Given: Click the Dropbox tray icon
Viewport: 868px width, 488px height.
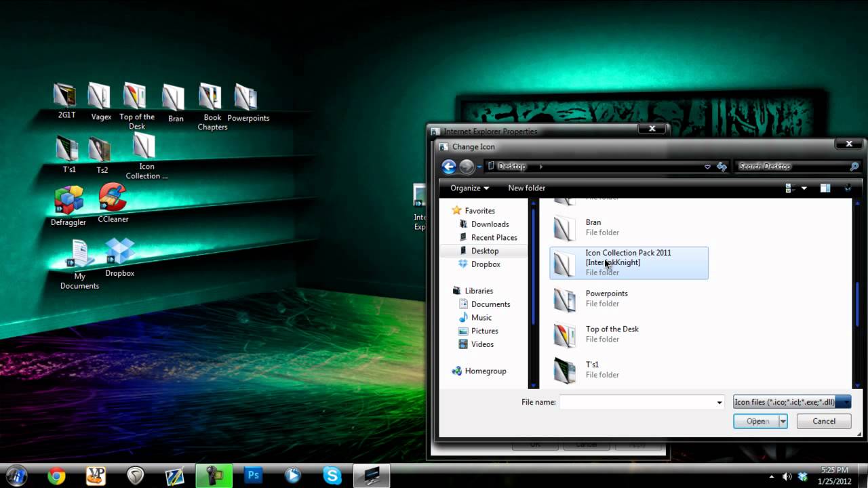Looking at the screenshot, I should click(x=804, y=476).
